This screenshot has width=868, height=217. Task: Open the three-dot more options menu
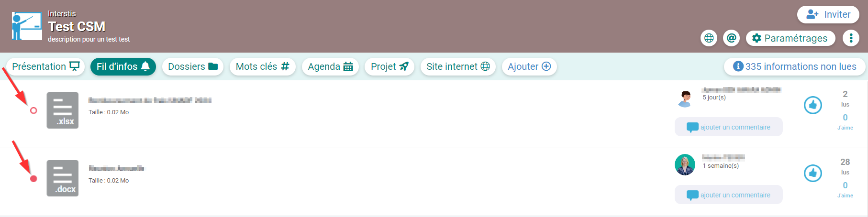[851, 38]
